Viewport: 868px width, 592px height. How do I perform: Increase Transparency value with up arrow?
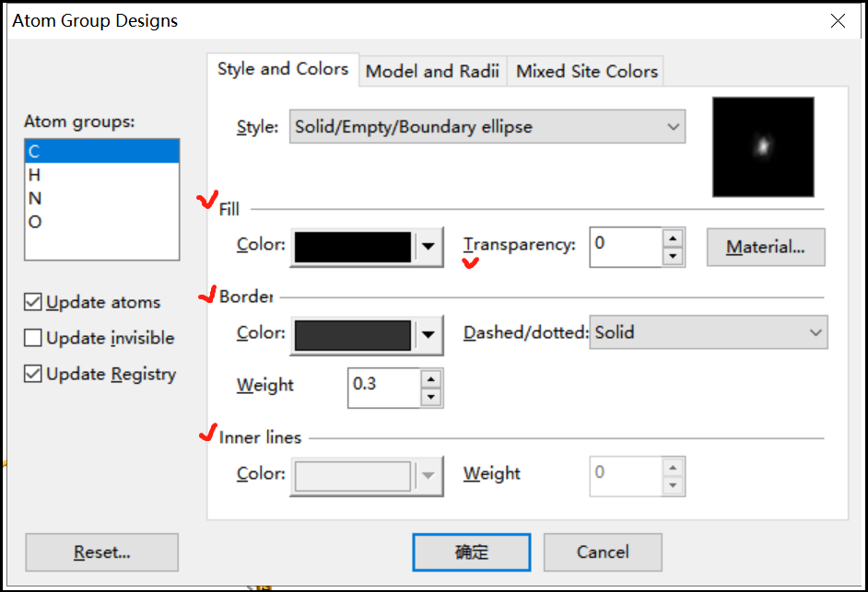click(674, 238)
